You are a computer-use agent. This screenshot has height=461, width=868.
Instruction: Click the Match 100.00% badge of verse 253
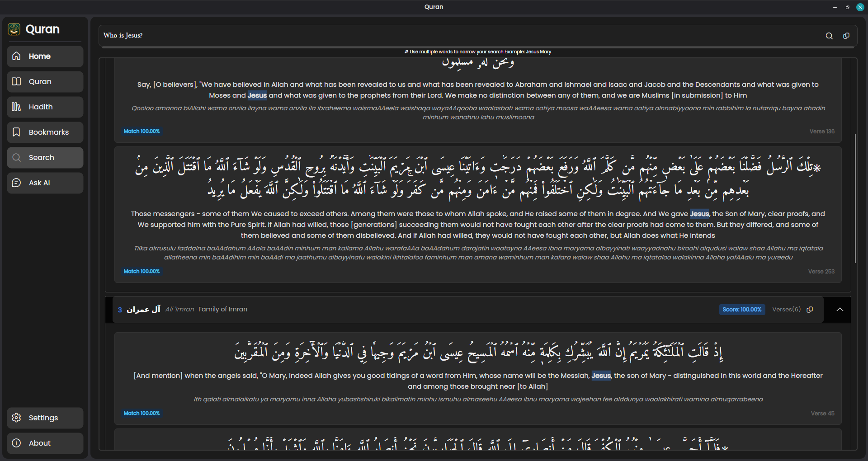tap(142, 272)
